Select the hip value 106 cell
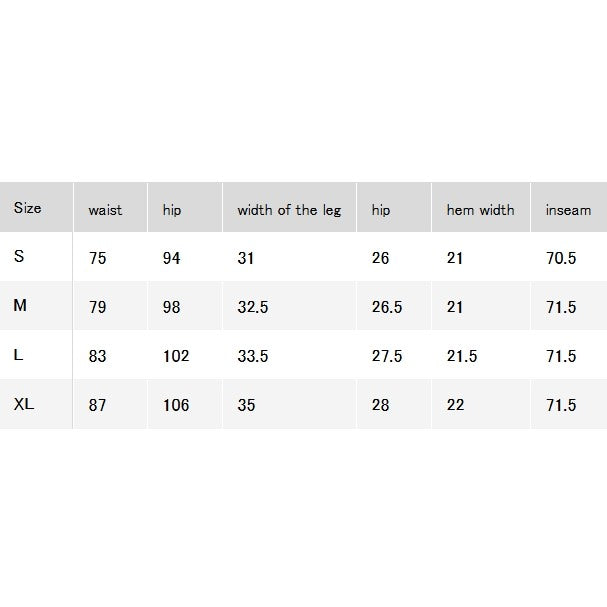The image size is (607, 607). (176, 405)
